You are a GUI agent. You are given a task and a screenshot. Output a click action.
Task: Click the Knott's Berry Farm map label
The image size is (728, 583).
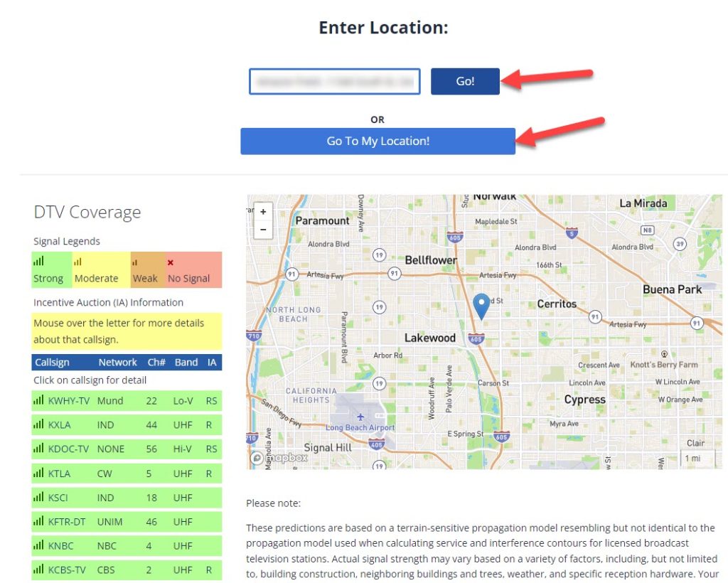pos(664,364)
